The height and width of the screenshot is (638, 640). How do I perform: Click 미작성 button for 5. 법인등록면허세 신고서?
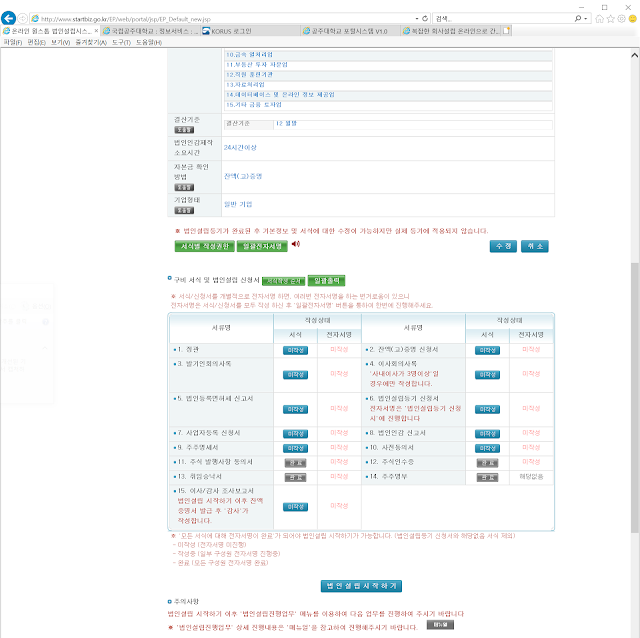(295, 409)
